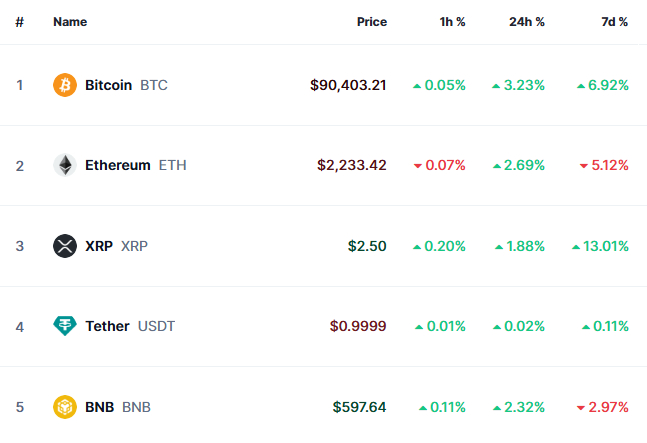
Task: Sort by the # rank column header
Action: (x=19, y=22)
